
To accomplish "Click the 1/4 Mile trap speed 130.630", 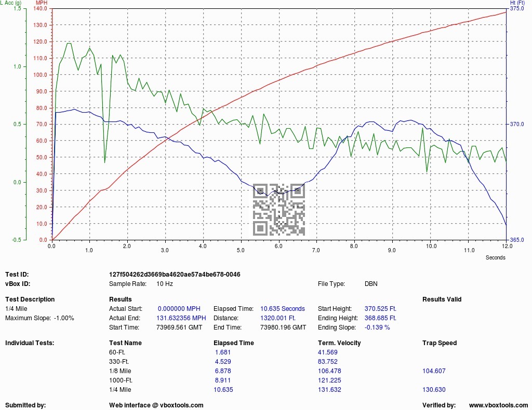I will tap(435, 390).
